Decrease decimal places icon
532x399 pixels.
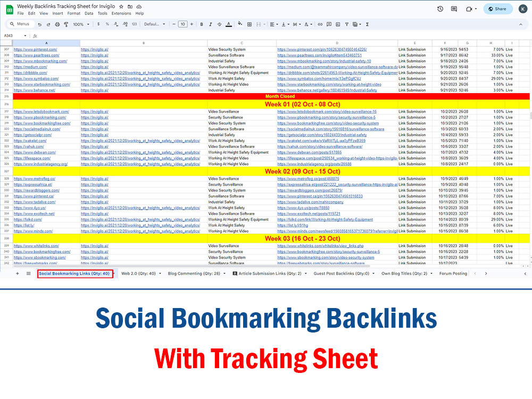click(x=116, y=24)
